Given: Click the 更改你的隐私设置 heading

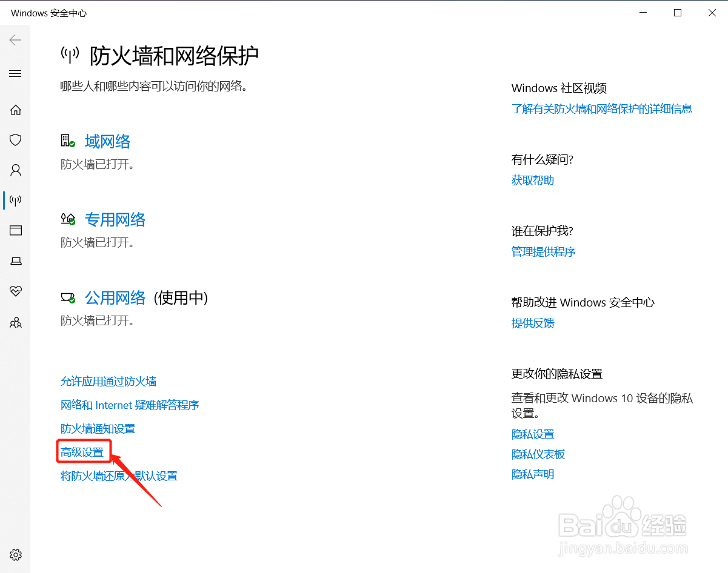Looking at the screenshot, I should point(557,374).
